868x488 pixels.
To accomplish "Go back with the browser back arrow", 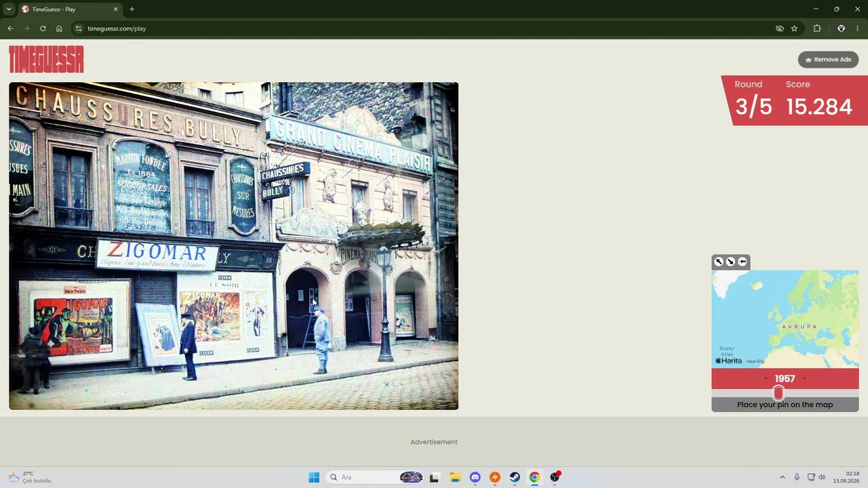I will pyautogui.click(x=10, y=28).
